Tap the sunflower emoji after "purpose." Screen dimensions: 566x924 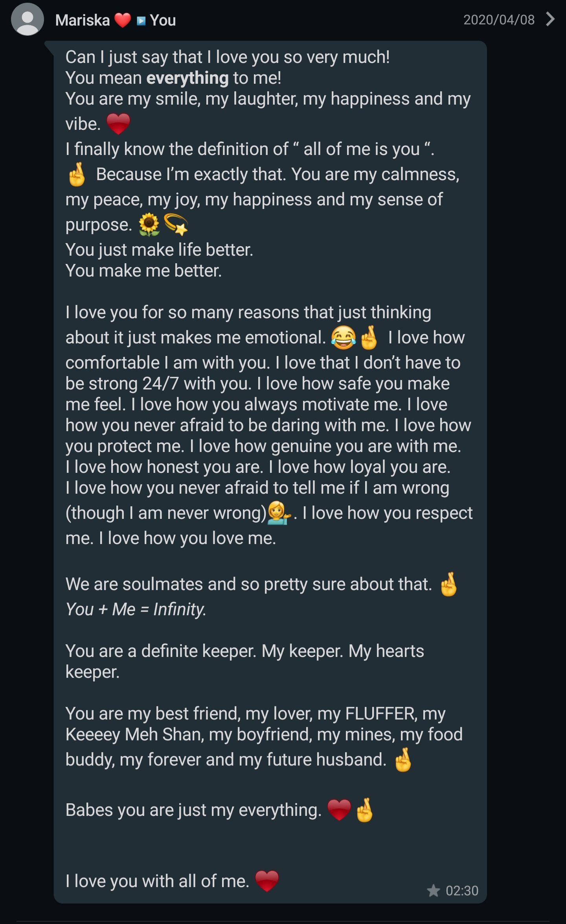point(149,225)
